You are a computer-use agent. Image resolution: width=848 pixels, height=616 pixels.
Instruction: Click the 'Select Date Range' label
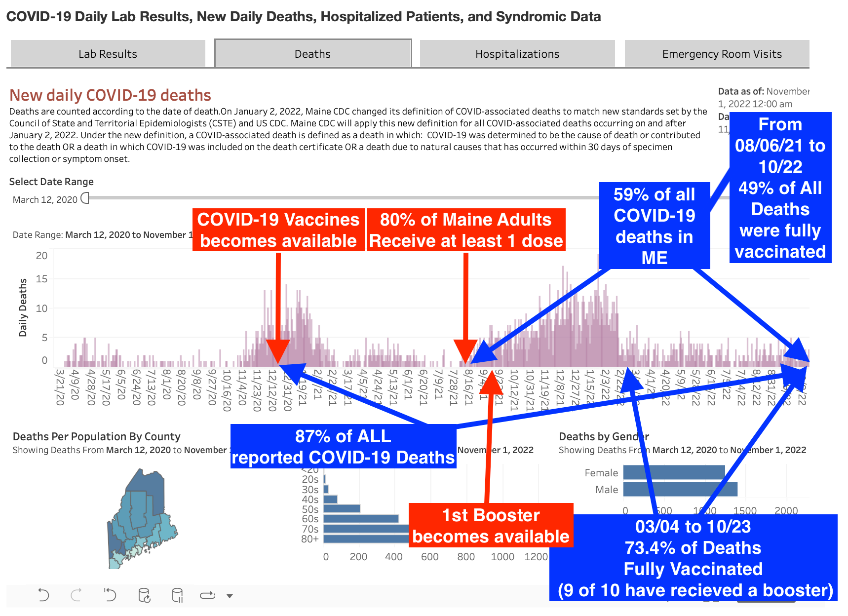[51, 182]
